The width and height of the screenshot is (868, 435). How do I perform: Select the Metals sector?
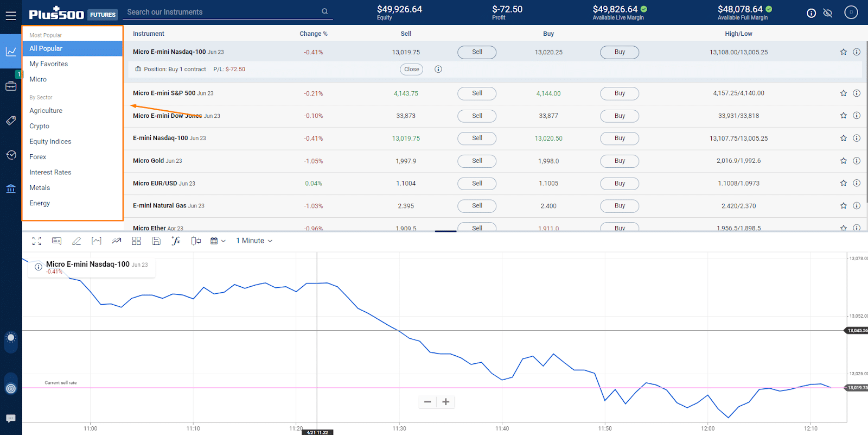click(40, 188)
